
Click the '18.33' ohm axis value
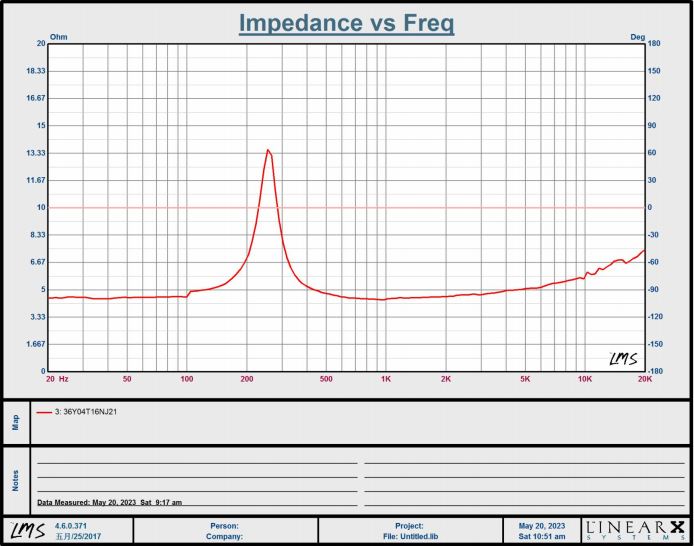click(35, 71)
